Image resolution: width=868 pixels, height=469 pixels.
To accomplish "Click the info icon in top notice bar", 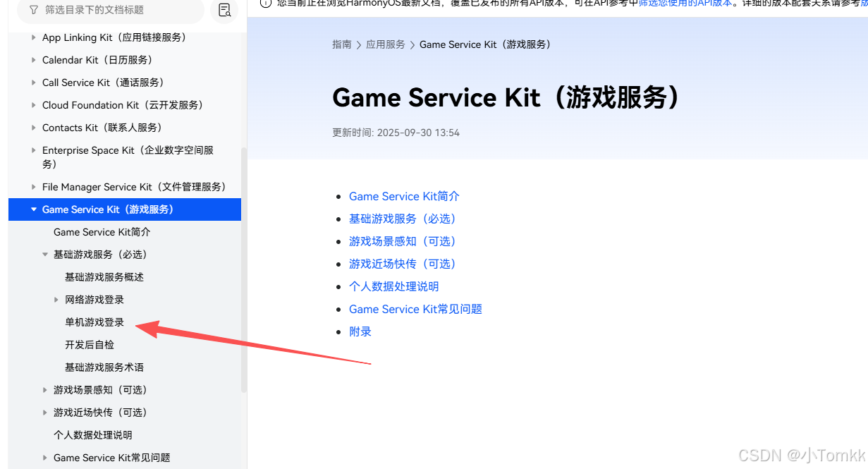I will coord(266,3).
